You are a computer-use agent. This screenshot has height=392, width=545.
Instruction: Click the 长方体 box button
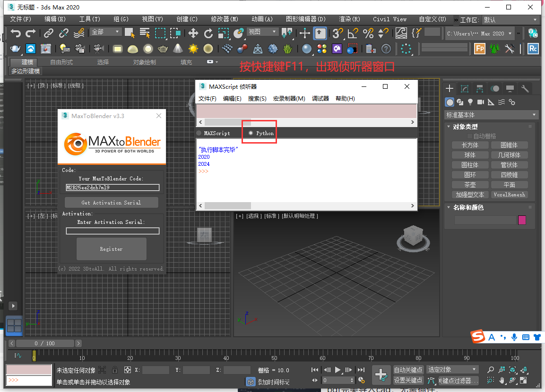[x=470, y=145]
